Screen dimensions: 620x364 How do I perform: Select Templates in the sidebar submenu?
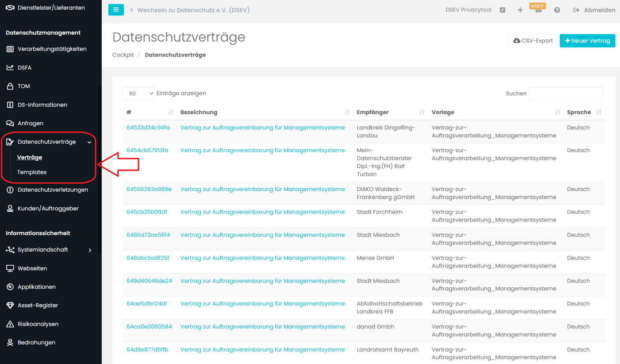(x=32, y=172)
